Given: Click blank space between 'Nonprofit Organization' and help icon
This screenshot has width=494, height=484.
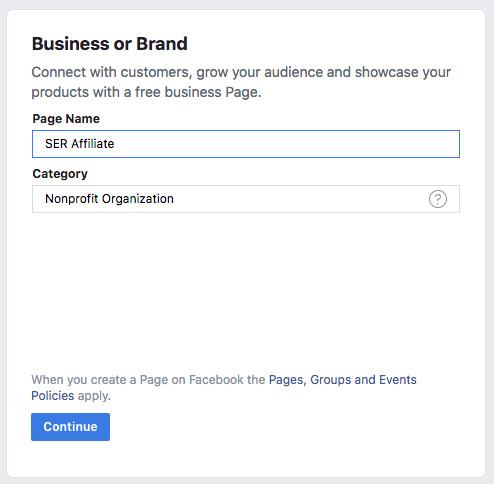Looking at the screenshot, I should (x=300, y=199).
